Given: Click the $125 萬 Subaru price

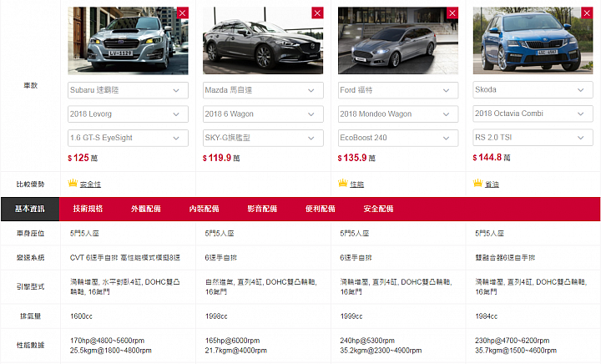Looking at the screenshot, I should [83, 158].
